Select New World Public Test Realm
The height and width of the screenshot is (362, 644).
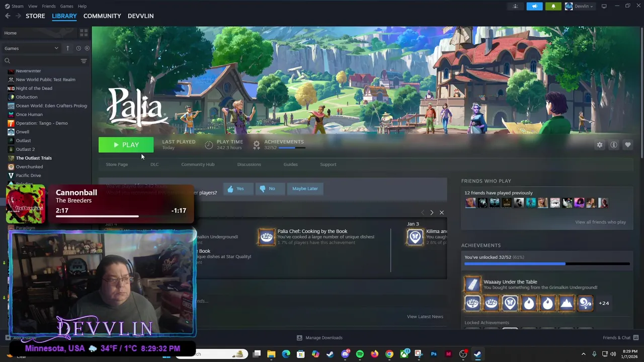(45, 79)
